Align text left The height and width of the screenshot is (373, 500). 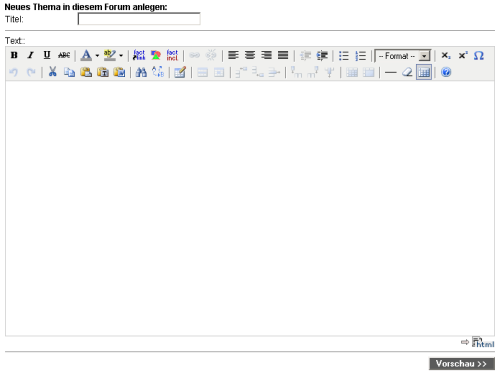[x=233, y=55]
